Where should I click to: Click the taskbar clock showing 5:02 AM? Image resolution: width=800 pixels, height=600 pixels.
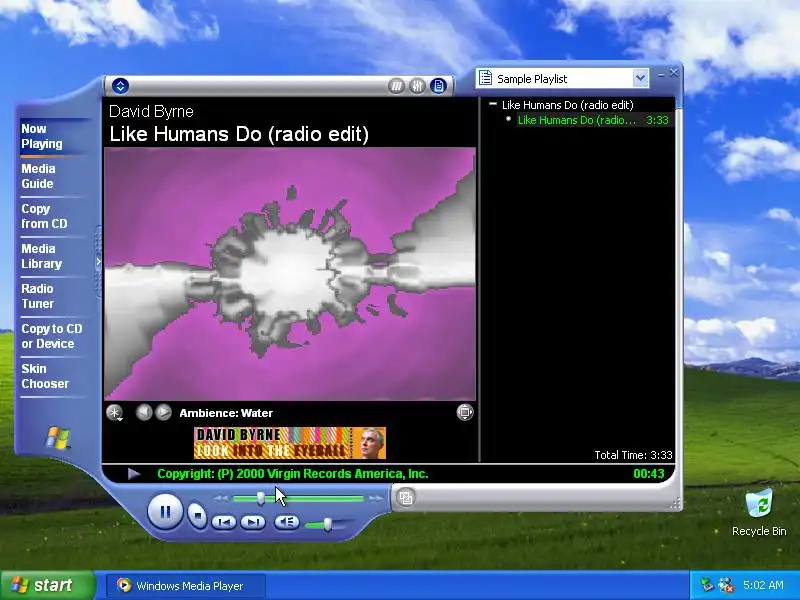click(763, 585)
